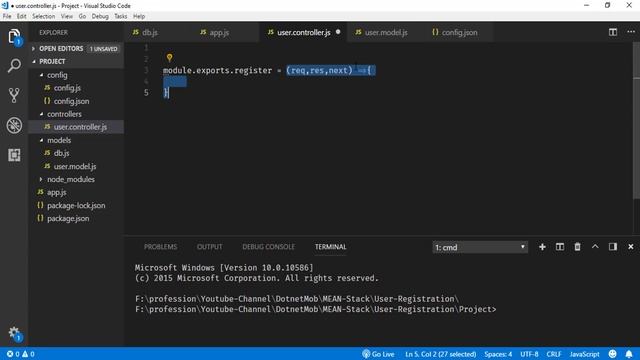Screen dimensions: 640x360
Task: Open the editor More Actions ellipsis
Action: coord(631,32)
